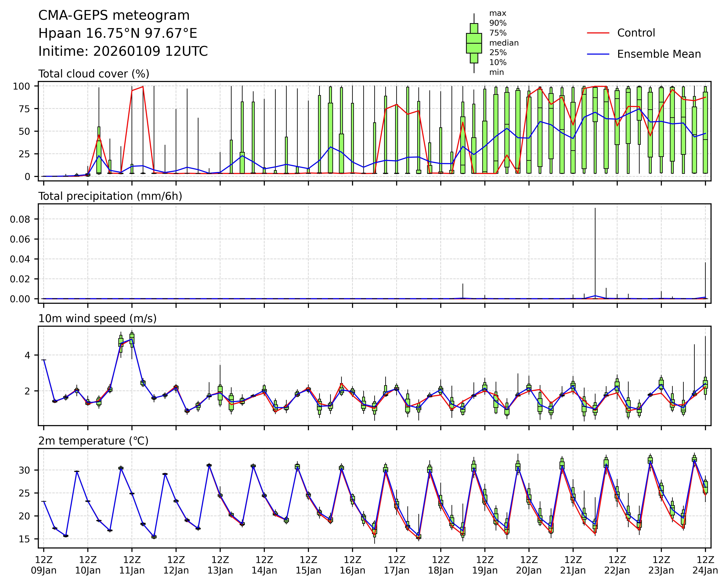The width and height of the screenshot is (728, 585).
Task: Click the 'Control' legend label
Action: click(636, 33)
